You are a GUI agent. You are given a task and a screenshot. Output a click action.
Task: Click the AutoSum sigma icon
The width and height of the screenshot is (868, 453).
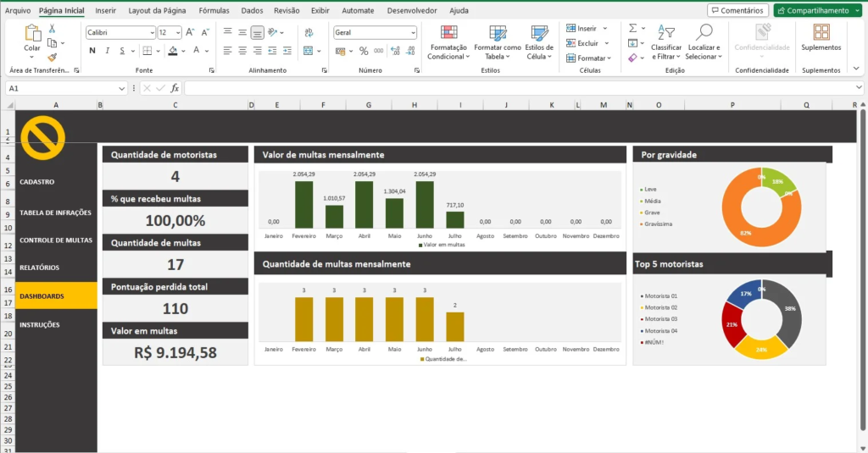tap(632, 29)
